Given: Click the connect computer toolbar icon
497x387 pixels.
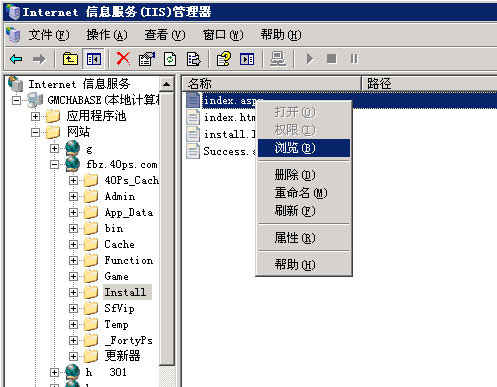Looking at the screenshot, I should pyautogui.click(x=278, y=59).
